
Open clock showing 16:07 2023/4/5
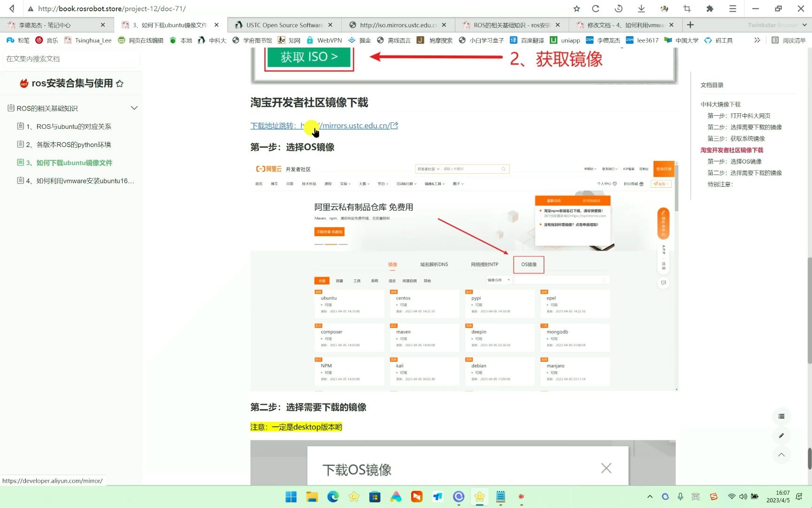[778, 497]
